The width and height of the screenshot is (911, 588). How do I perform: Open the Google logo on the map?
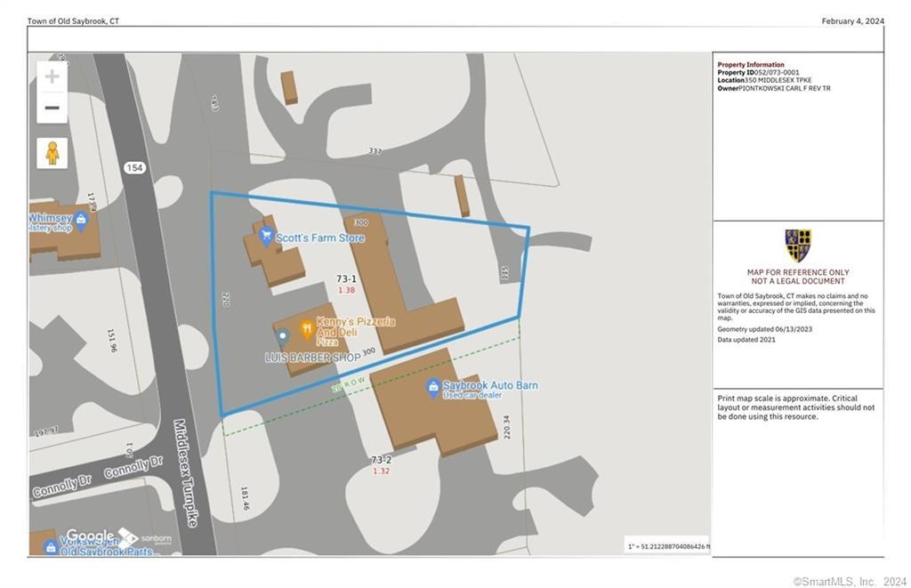90,536
